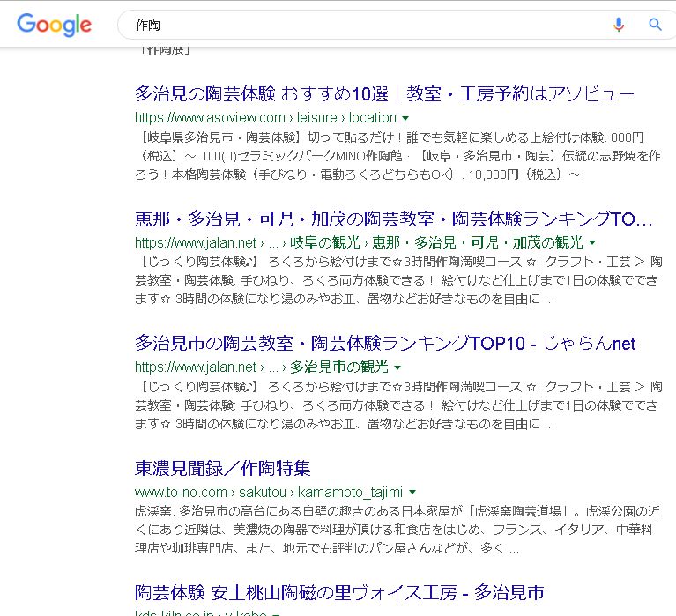
Task: Expand dropdown arrow beside asoview.com URL
Action: tap(405, 118)
